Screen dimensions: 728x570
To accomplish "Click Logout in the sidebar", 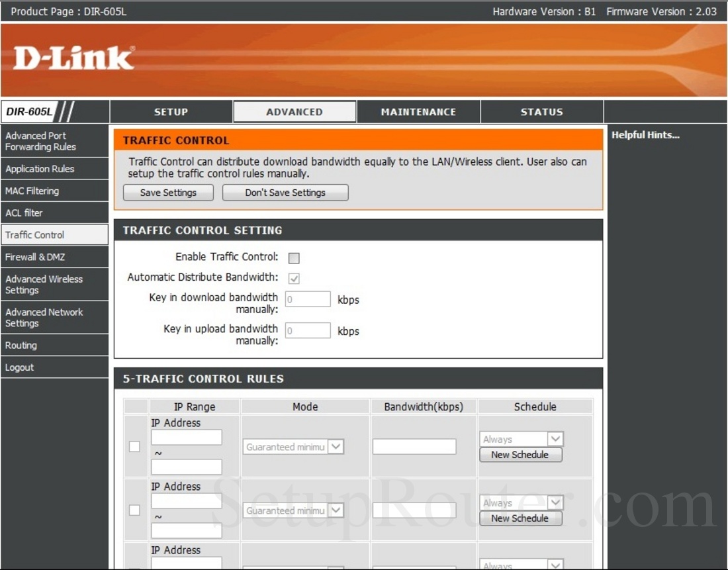I will [54, 367].
